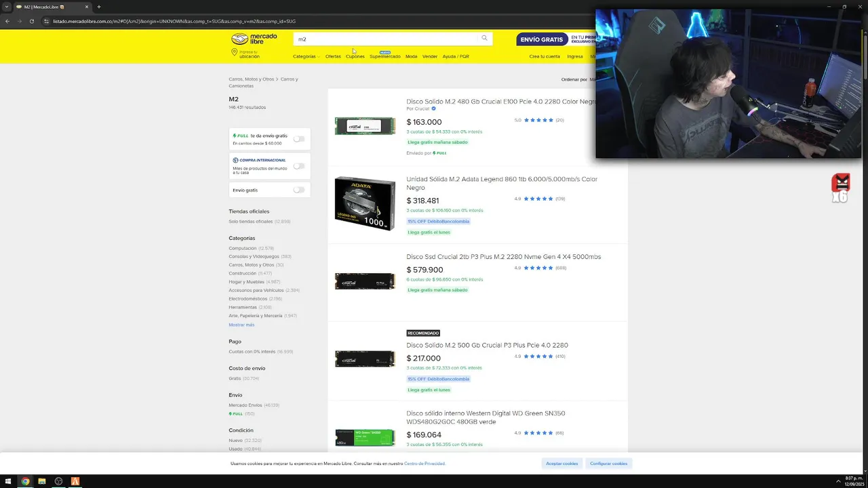Click star rating of Crucial 2tb P3 Plus
Image resolution: width=868 pixels, height=488 pixels.
click(539, 268)
